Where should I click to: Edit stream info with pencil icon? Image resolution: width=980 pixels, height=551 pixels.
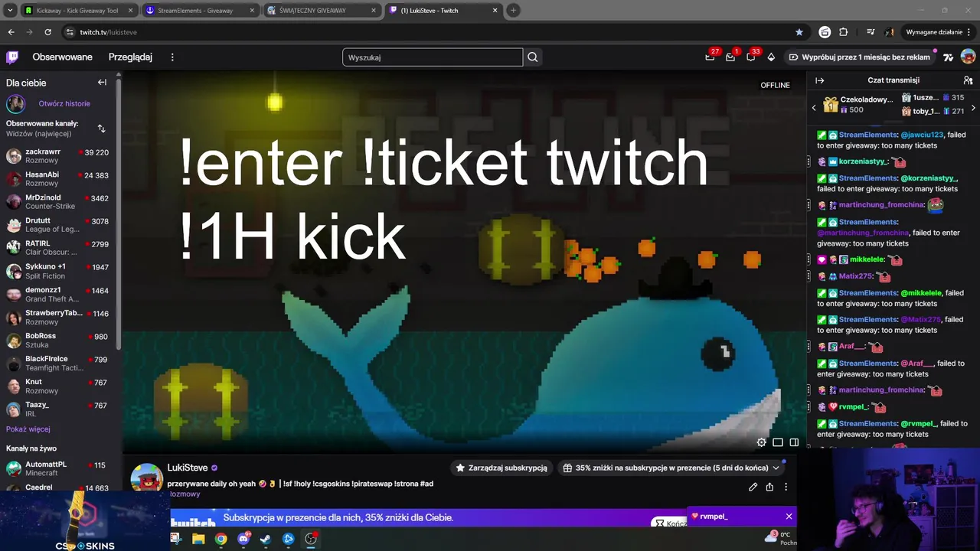753,487
